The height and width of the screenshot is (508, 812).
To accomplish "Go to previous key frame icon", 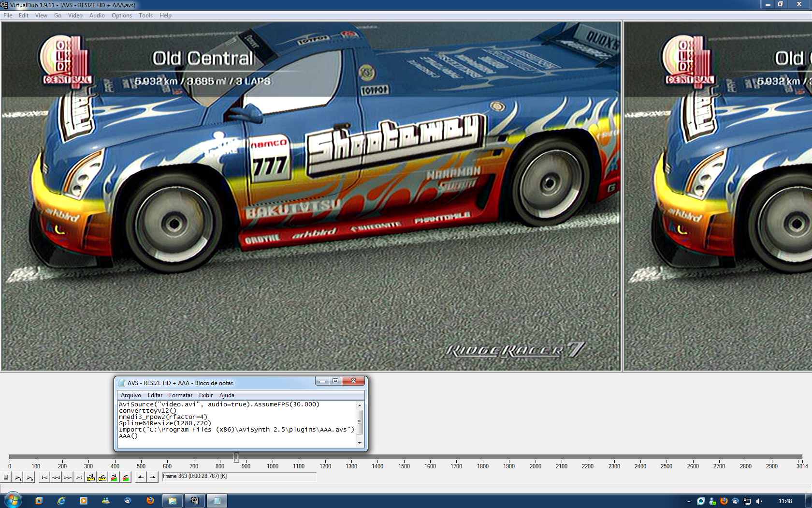I will point(91,478).
